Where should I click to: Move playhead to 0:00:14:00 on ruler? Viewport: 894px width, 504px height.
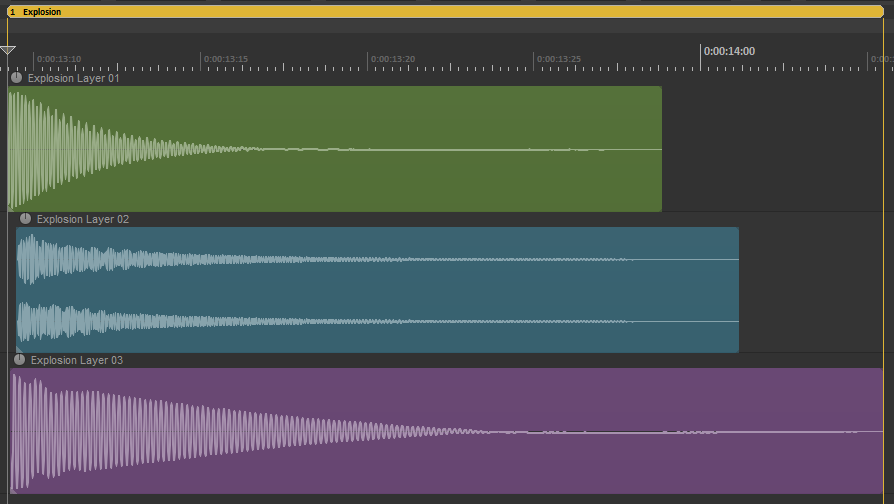tap(700, 58)
